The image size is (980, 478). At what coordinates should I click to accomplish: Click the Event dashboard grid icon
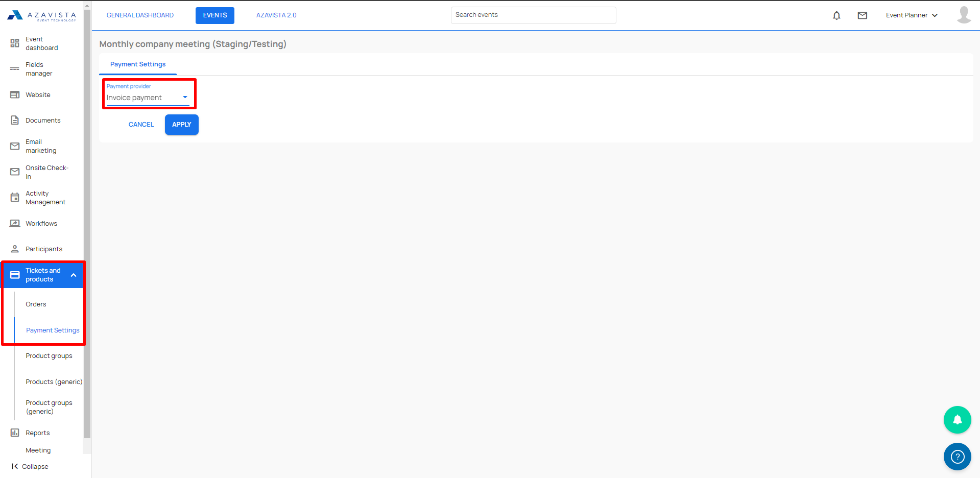point(15,43)
